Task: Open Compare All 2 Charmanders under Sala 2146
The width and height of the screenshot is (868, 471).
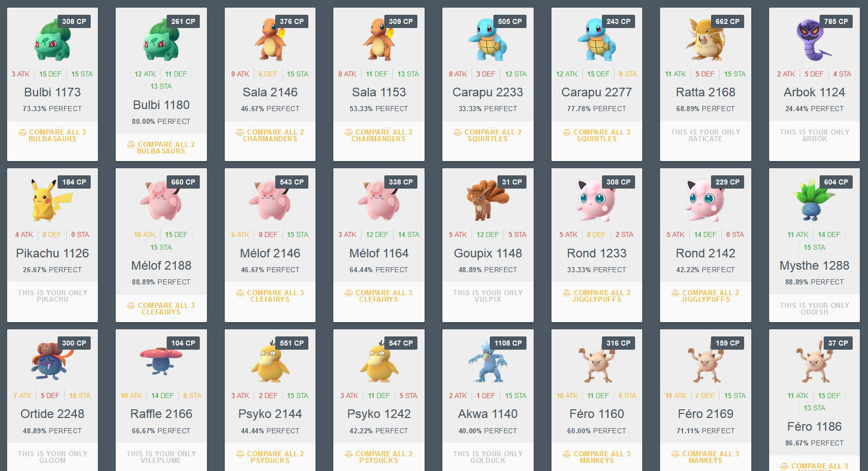Action: [270, 135]
